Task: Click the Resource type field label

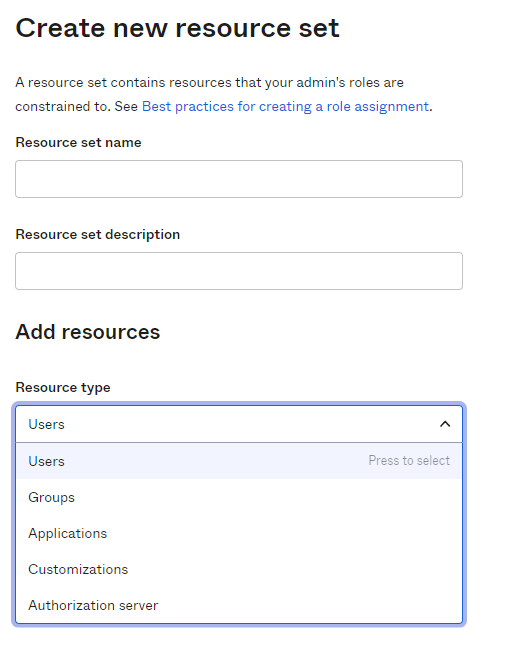Action: (x=63, y=388)
